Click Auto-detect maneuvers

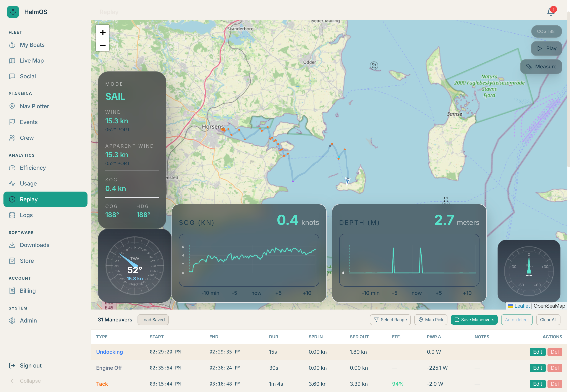pos(517,320)
